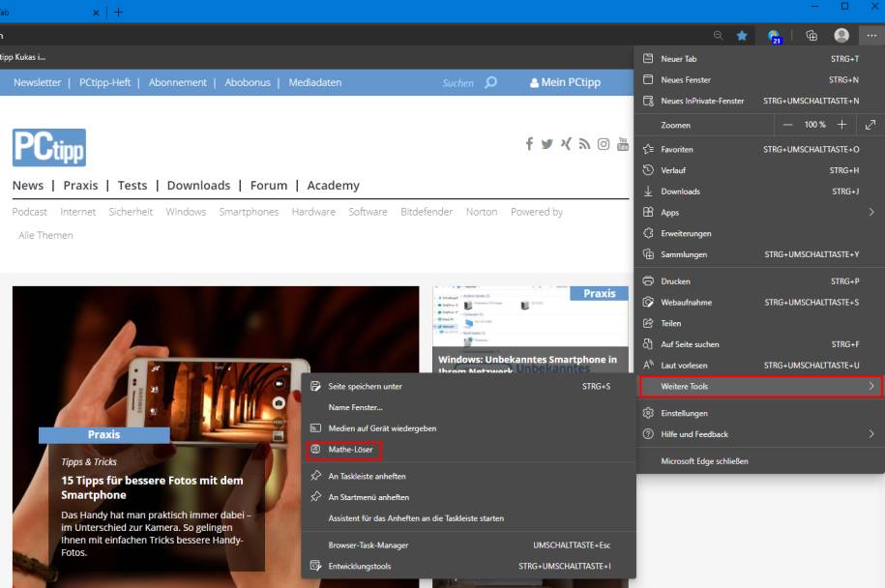Image resolution: width=885 pixels, height=588 pixels.
Task: Open the three-dot Settings and more button
Action: pos(871,36)
